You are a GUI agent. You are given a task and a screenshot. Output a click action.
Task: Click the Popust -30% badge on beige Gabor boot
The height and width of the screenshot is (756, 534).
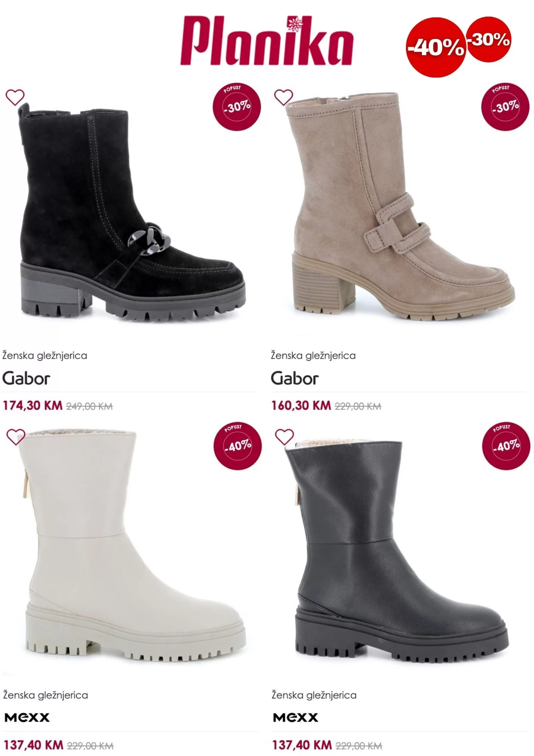pos(505,106)
